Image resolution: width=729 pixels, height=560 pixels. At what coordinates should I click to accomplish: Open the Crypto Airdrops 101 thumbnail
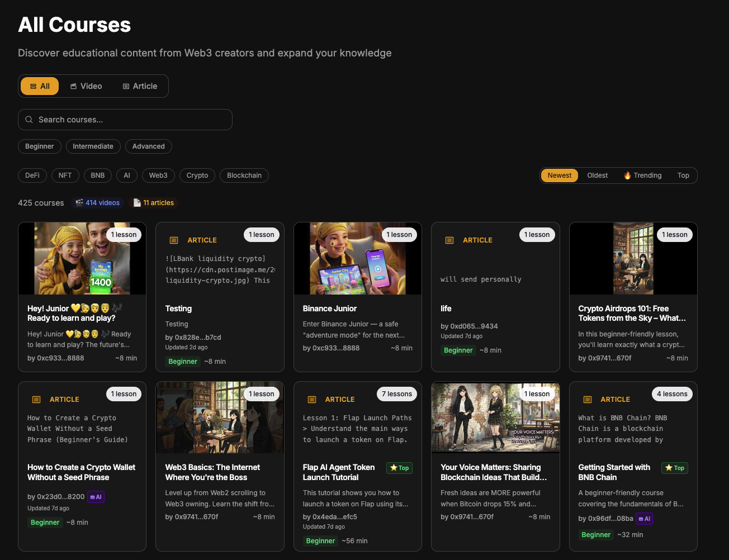click(633, 259)
